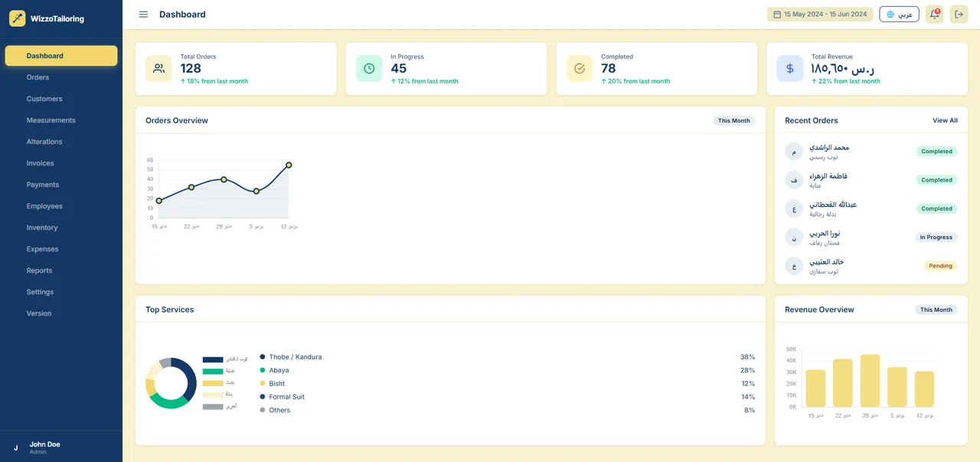The height and width of the screenshot is (462, 980).
Task: Click the Abaya green legend dot
Action: click(x=263, y=370)
